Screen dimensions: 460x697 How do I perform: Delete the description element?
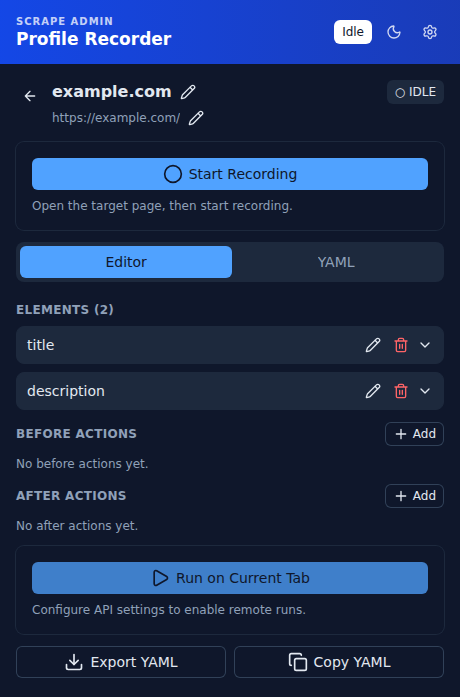[x=401, y=391]
